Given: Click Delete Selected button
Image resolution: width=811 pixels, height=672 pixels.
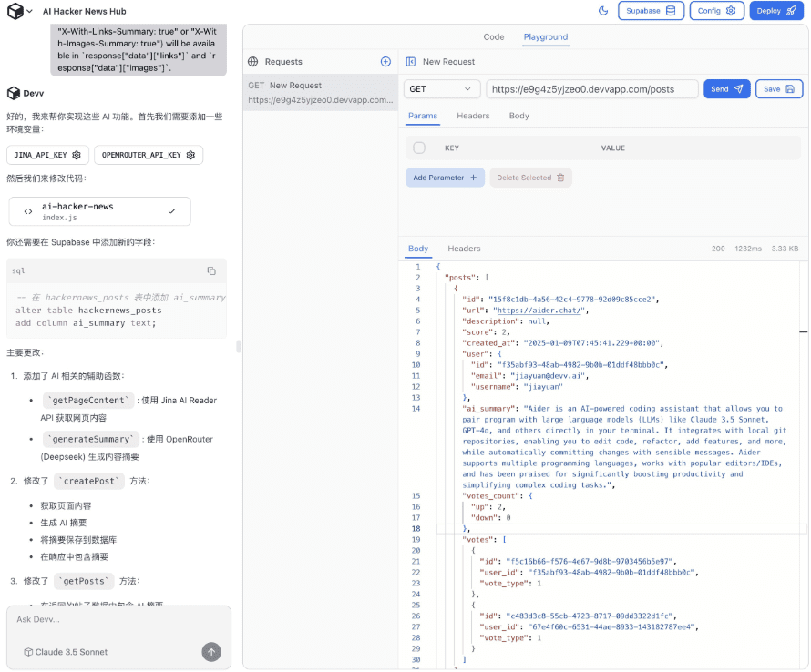Looking at the screenshot, I should [530, 178].
